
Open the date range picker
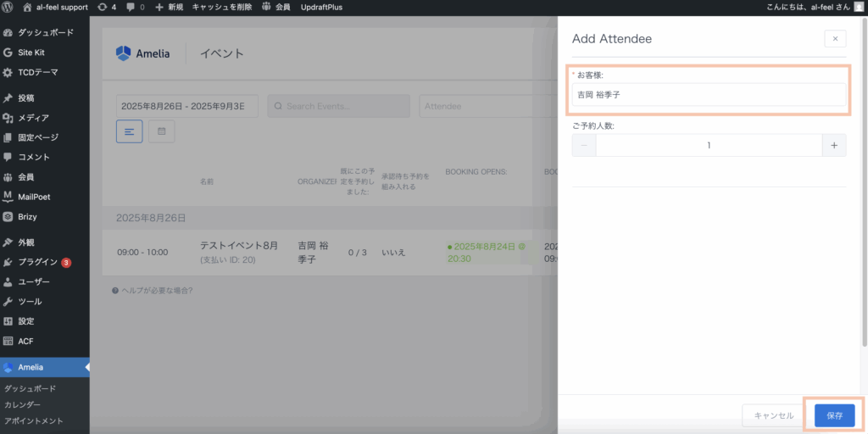[186, 106]
